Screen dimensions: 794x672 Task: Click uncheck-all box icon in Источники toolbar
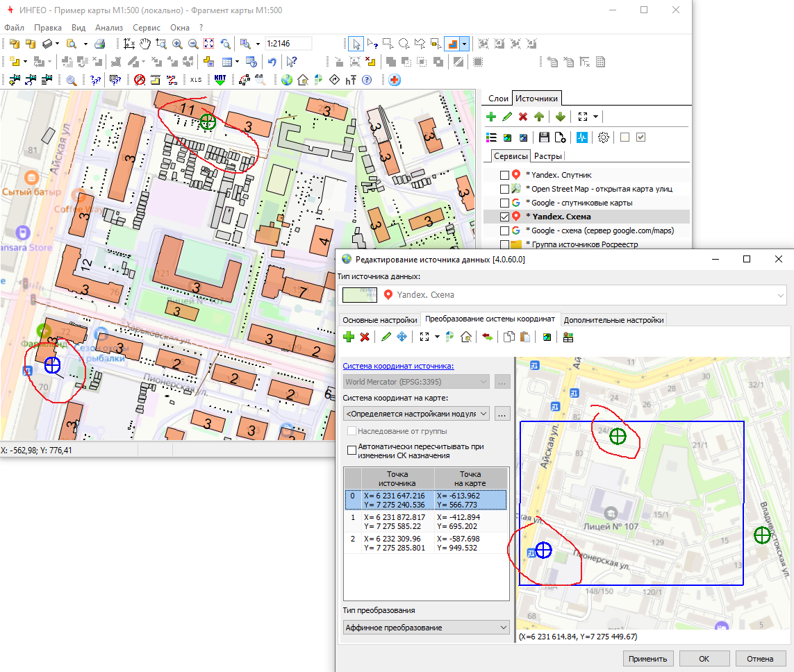[x=625, y=137]
